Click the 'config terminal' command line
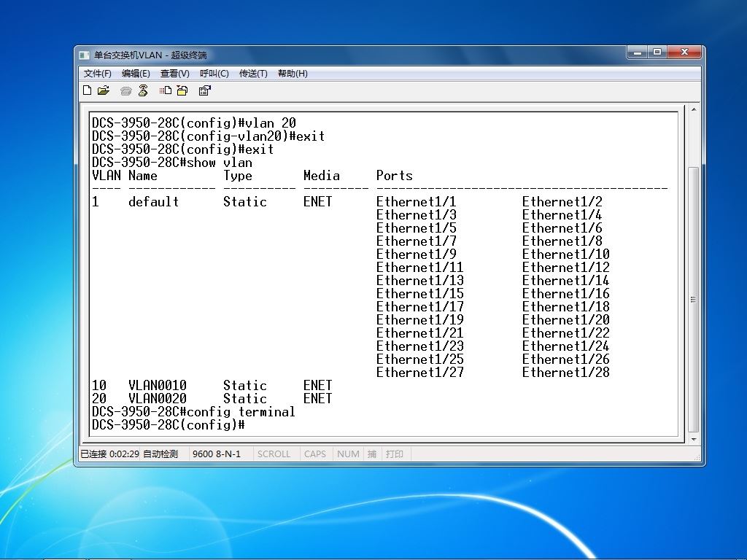 click(x=193, y=412)
